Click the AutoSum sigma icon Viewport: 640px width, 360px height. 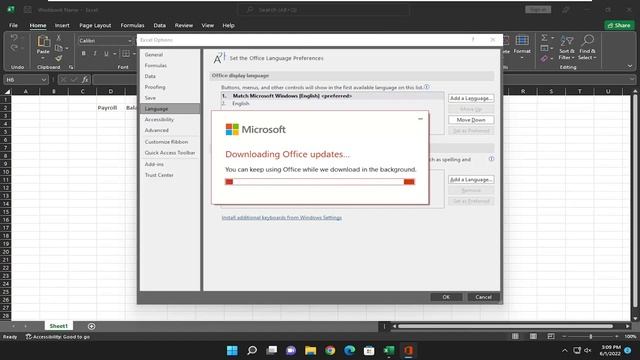(x=544, y=38)
